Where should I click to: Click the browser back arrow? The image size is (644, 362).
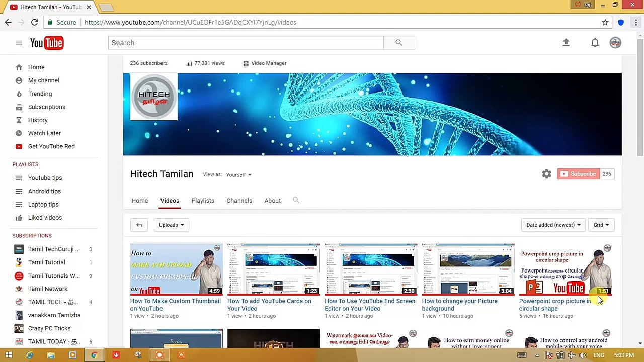(8, 22)
